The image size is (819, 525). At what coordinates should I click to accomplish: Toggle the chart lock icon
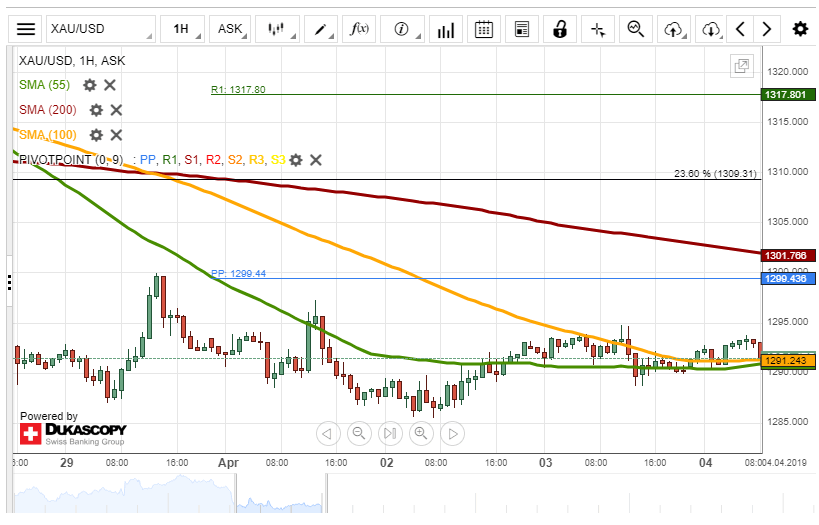pyautogui.click(x=560, y=29)
